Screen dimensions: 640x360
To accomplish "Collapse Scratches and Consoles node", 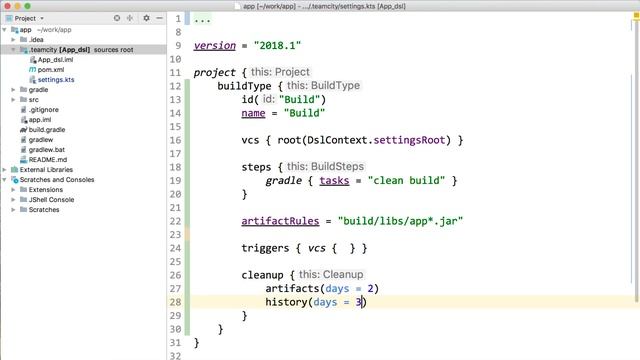I will [x=4, y=180].
